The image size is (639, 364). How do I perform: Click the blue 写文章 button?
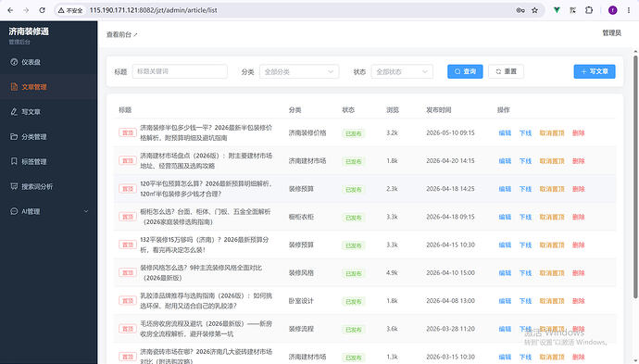595,71
